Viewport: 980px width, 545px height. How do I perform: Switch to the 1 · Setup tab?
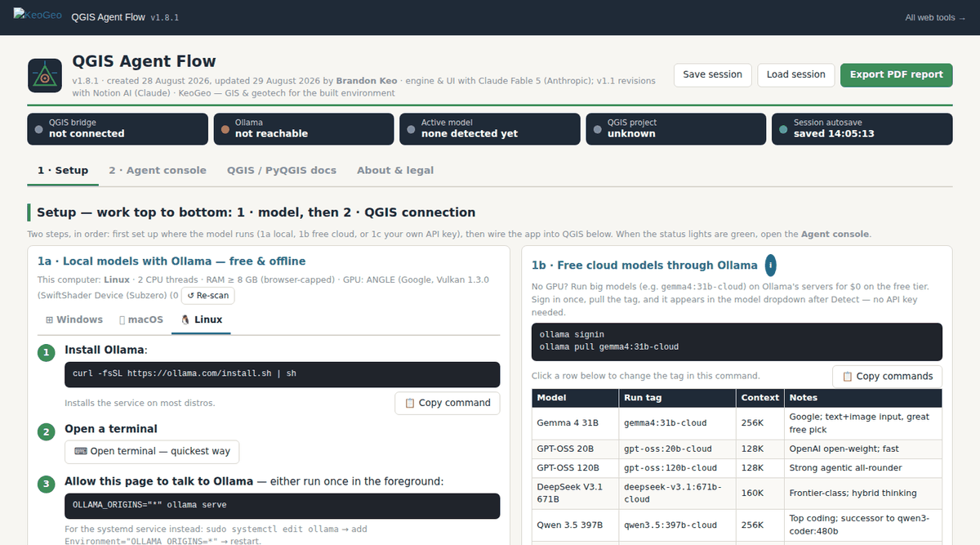[63, 170]
